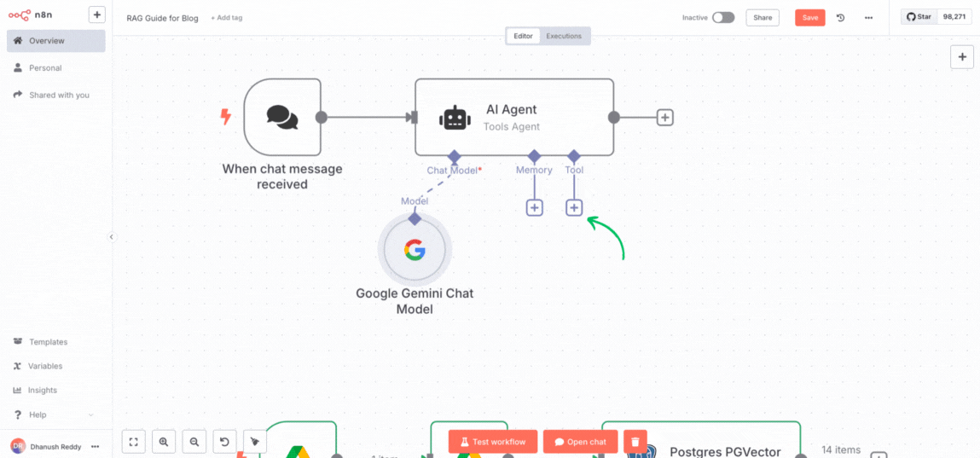Viewport: 980px width, 458px height.
Task: Click the fit-to-view canvas icon
Action: (133, 442)
